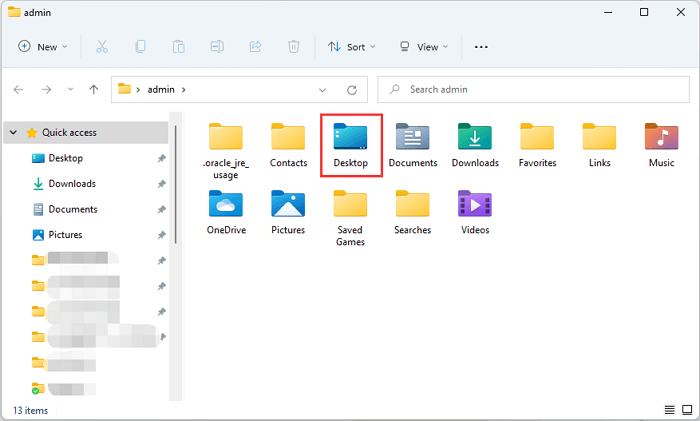700x421 pixels.
Task: Click the Rename icon in toolbar
Action: pos(217,47)
